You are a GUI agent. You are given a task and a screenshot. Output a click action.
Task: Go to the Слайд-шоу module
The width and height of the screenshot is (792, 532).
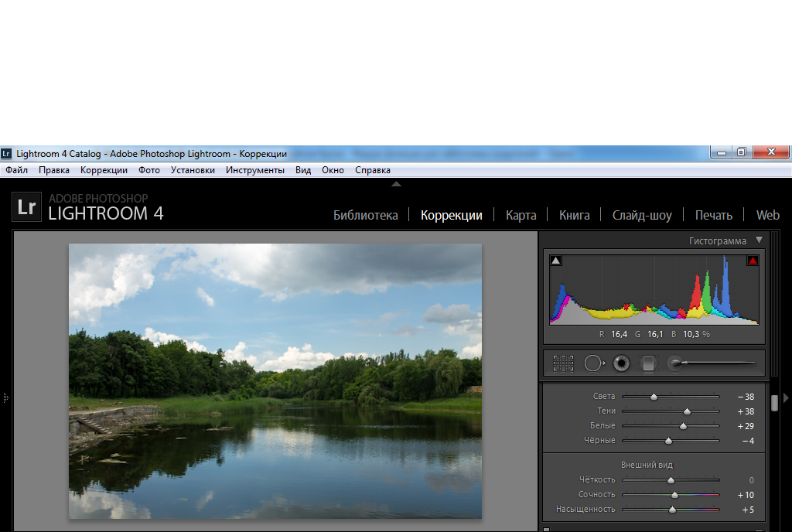(x=642, y=215)
